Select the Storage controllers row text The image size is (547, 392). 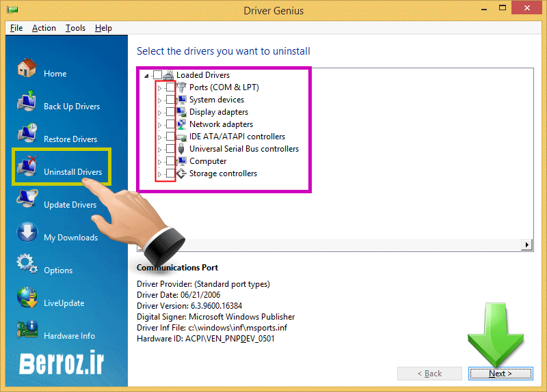[x=224, y=173]
